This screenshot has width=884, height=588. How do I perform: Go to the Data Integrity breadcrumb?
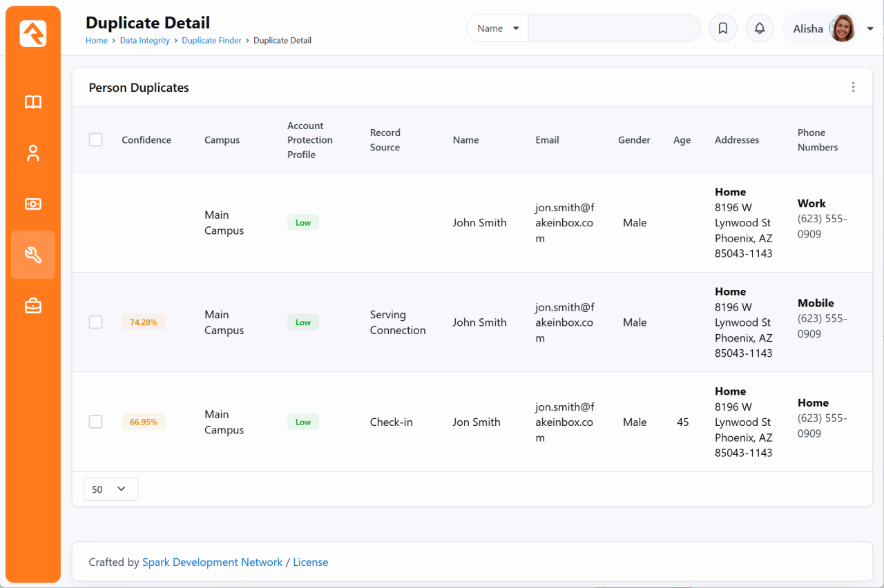(144, 41)
